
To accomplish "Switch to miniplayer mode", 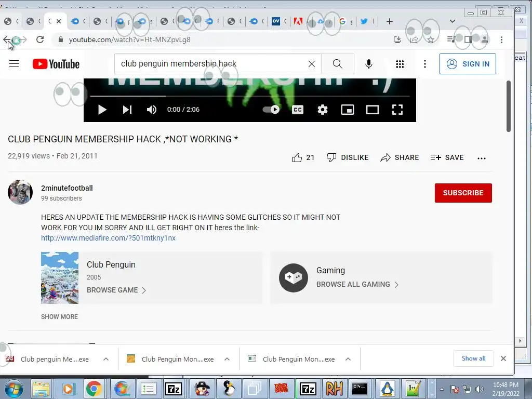I will tap(348, 110).
